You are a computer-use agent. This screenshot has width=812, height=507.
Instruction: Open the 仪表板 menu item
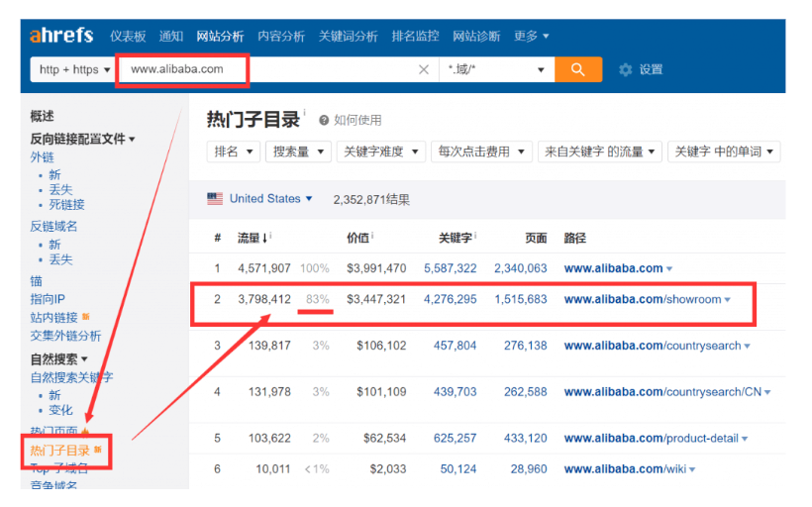128,36
